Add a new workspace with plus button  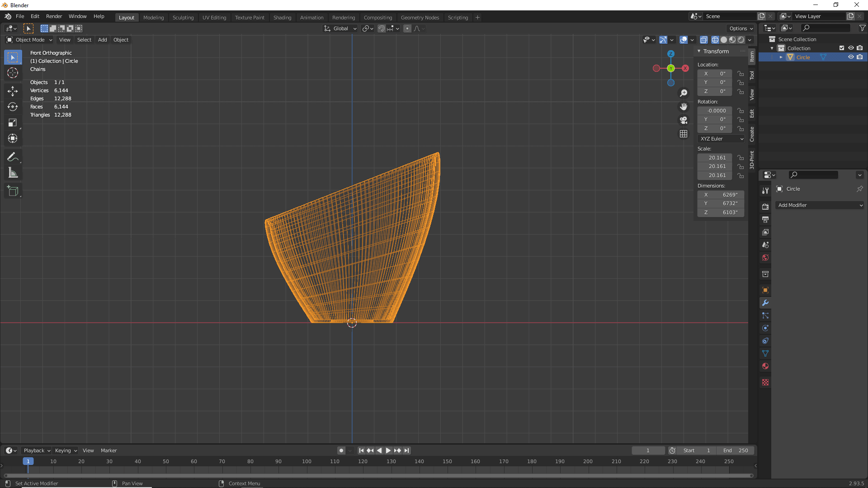tap(477, 17)
